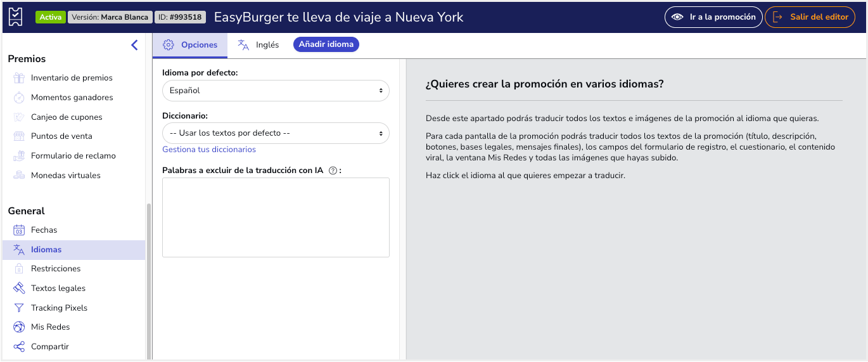Click the General section heading

26,211
